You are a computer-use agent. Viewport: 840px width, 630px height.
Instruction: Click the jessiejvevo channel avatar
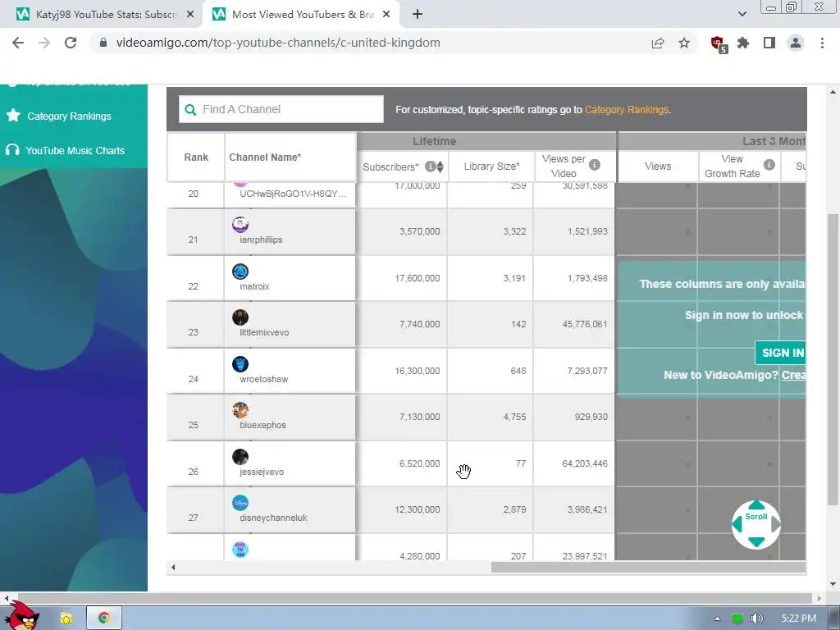point(240,456)
